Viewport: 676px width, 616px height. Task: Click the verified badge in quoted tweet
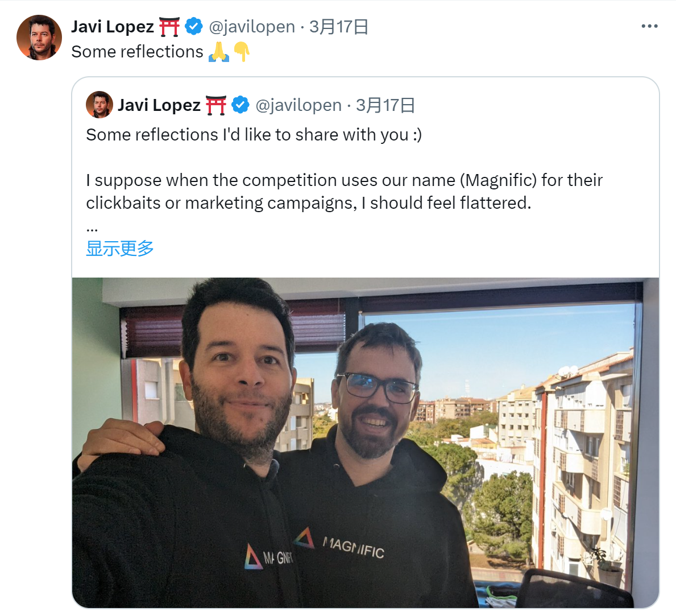point(240,105)
